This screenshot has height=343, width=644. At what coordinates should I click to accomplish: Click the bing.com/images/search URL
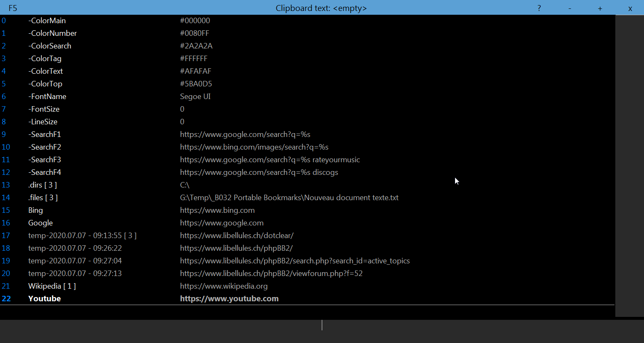point(254,147)
